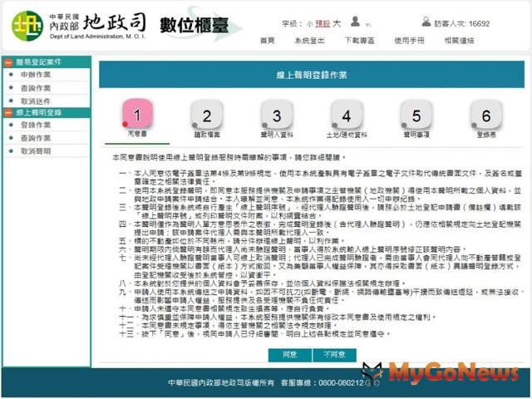
Task: Select step 5 聲明事項 icon
Action: pyautogui.click(x=416, y=115)
